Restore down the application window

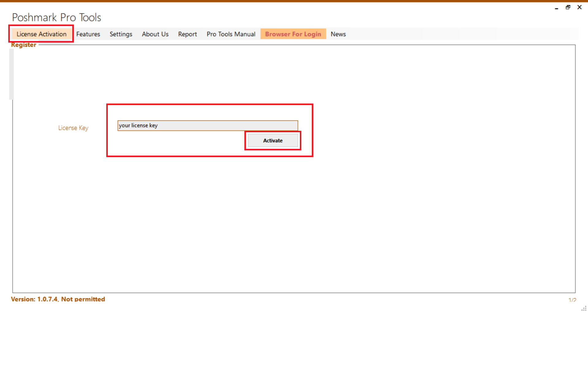[568, 7]
